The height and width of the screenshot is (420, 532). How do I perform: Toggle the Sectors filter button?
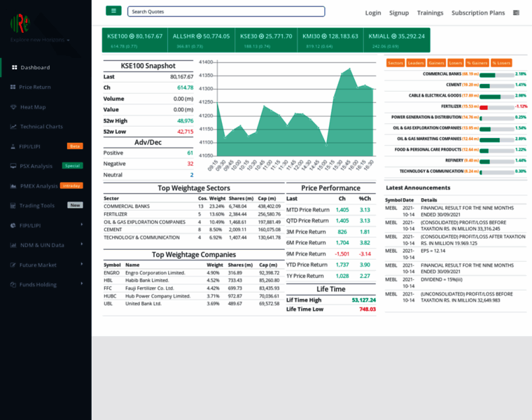pyautogui.click(x=395, y=63)
